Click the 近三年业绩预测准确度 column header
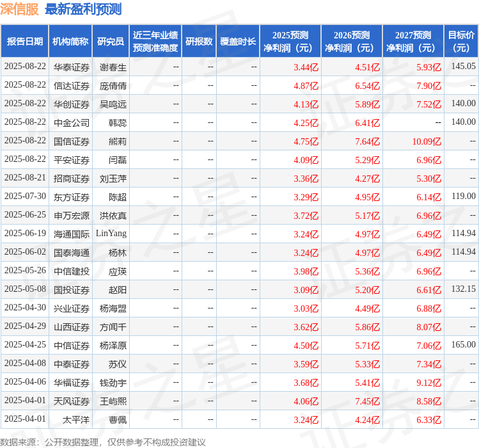Viewport: 479px width, 448px height. tap(155, 42)
